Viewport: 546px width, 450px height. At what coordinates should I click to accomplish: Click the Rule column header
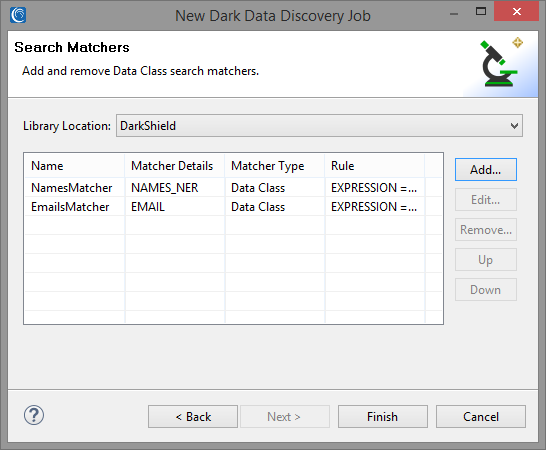(x=375, y=166)
